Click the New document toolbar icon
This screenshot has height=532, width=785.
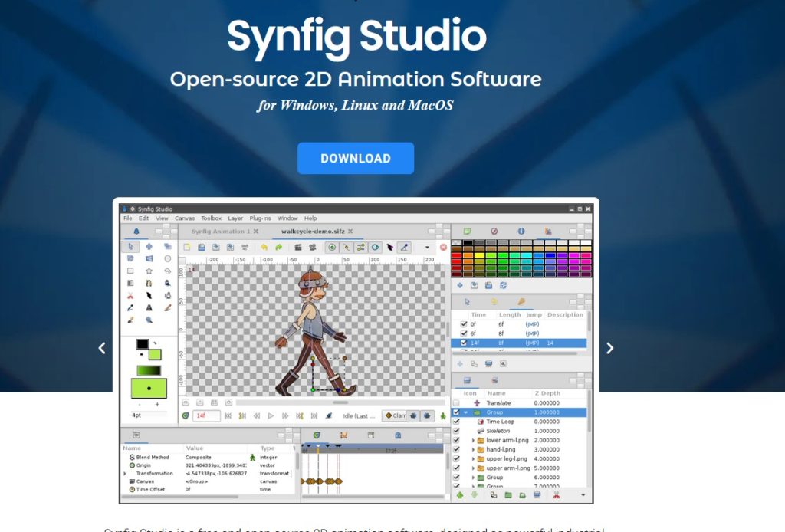[x=187, y=248]
